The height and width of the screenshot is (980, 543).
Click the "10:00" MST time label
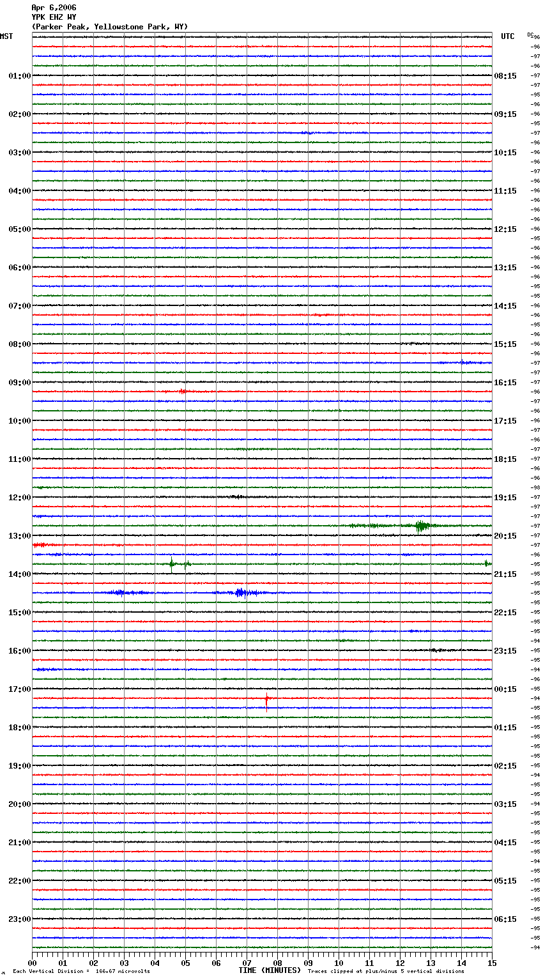click(x=20, y=421)
